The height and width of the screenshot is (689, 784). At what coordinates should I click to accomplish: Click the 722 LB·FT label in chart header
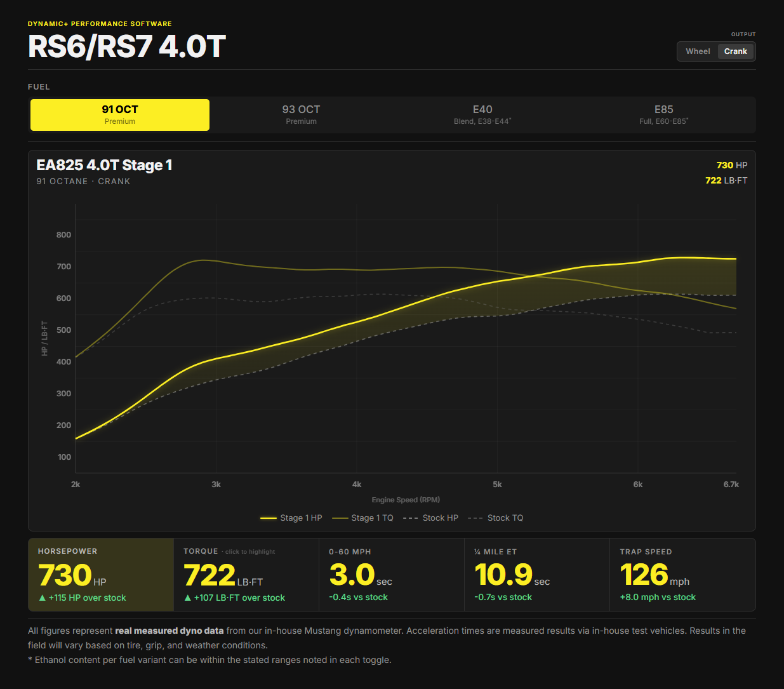click(x=726, y=180)
